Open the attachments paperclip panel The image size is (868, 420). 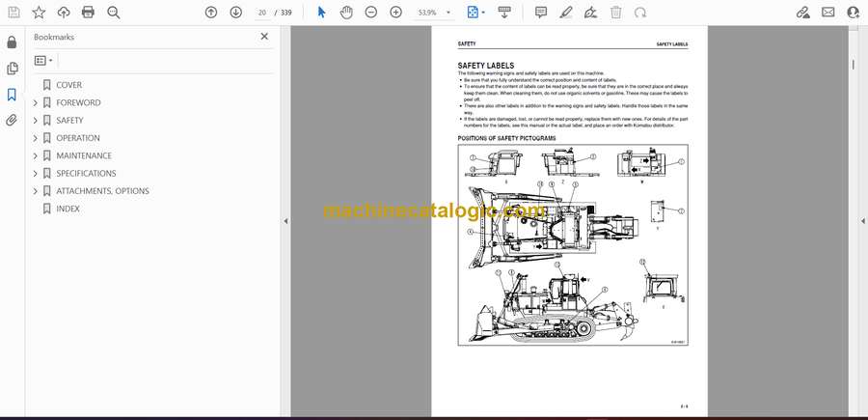12,121
